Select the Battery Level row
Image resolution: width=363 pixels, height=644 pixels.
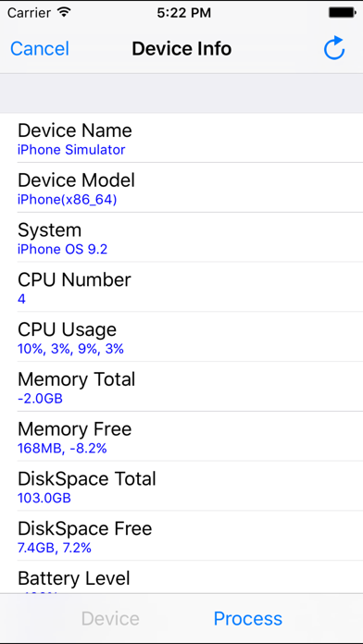(x=181, y=577)
